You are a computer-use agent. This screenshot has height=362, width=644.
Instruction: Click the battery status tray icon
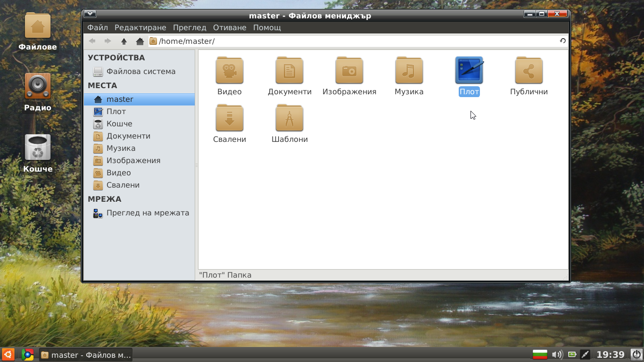point(572,354)
